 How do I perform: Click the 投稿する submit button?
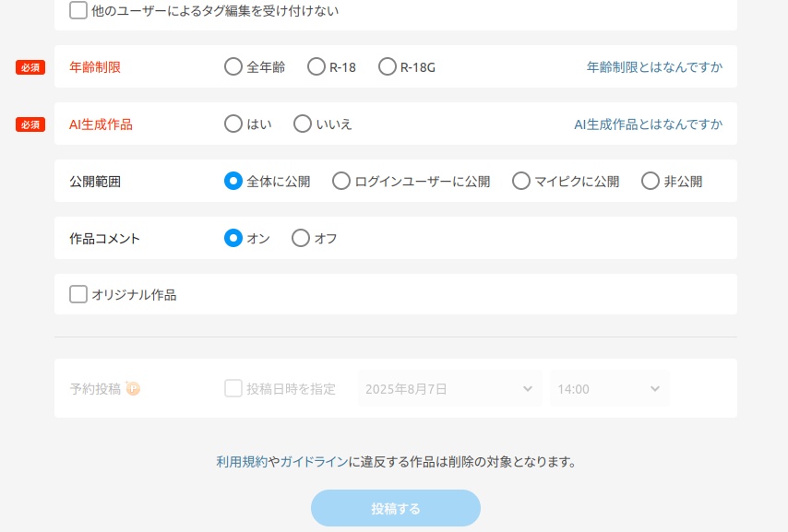click(x=396, y=508)
